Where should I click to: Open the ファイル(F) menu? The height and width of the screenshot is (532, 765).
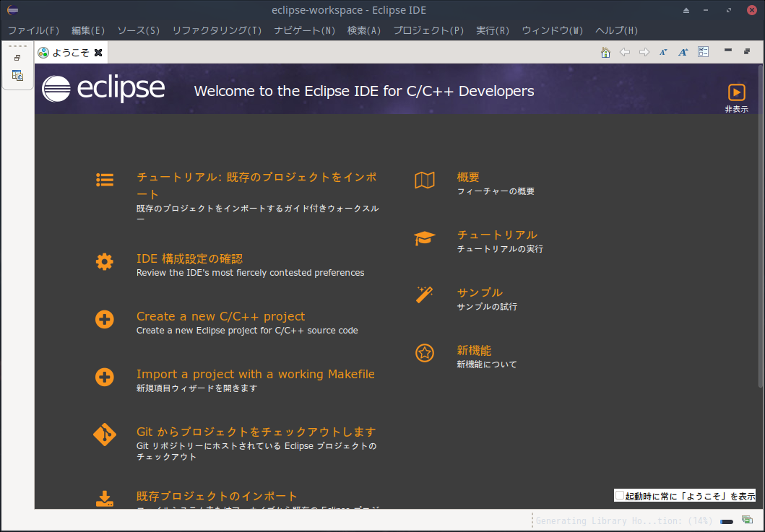point(33,30)
